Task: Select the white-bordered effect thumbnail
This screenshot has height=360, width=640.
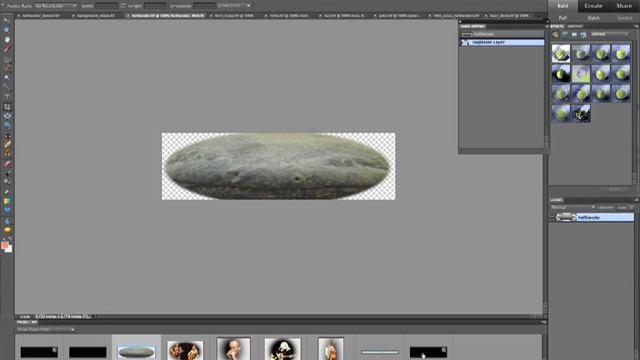Action: click(561, 53)
